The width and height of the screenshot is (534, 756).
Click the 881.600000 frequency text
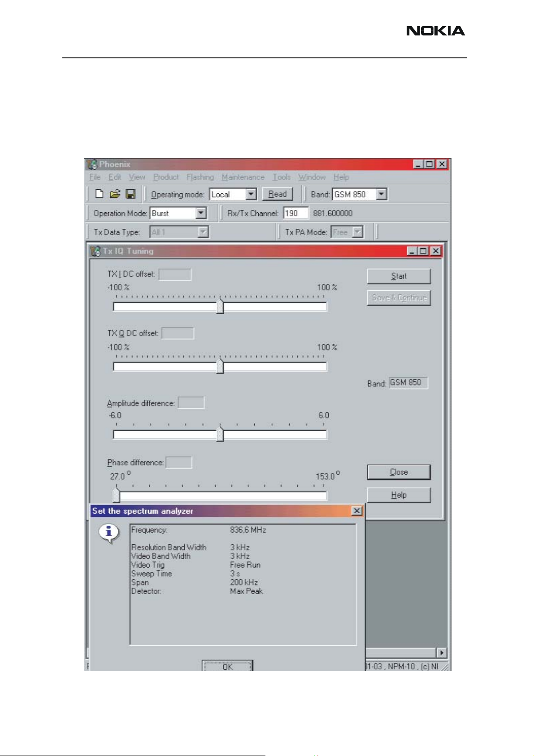tap(333, 213)
